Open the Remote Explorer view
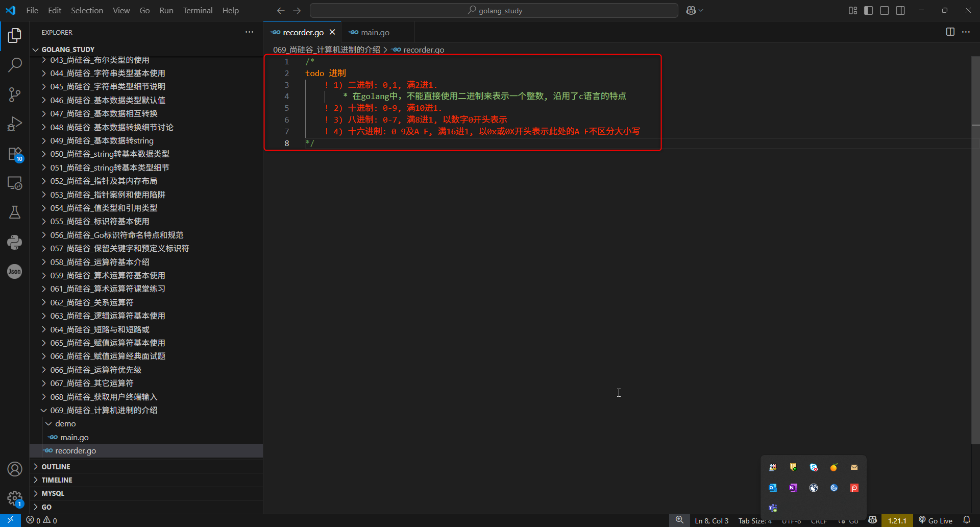The height and width of the screenshot is (527, 980). [15, 183]
